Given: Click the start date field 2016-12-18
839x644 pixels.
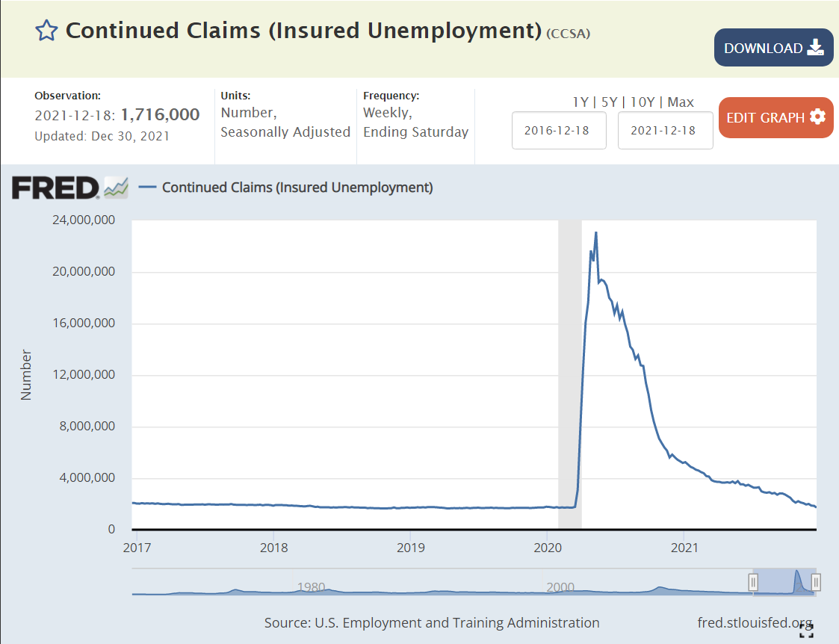Looking at the screenshot, I should [558, 130].
